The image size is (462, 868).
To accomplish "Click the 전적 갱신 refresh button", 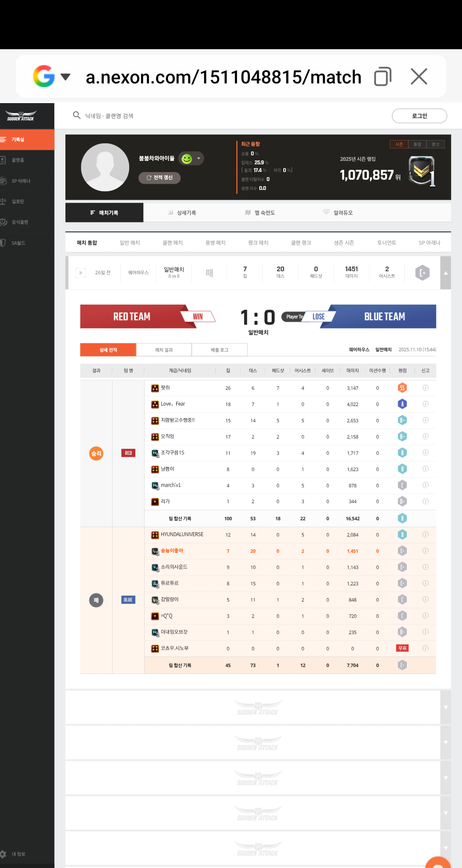I will click(x=160, y=178).
